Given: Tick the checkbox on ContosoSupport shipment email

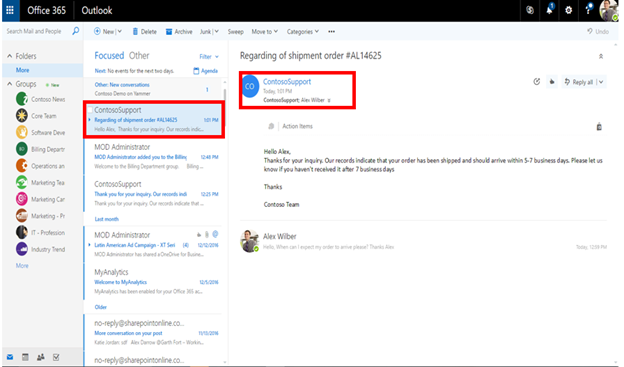Looking at the screenshot, I should (x=90, y=110).
